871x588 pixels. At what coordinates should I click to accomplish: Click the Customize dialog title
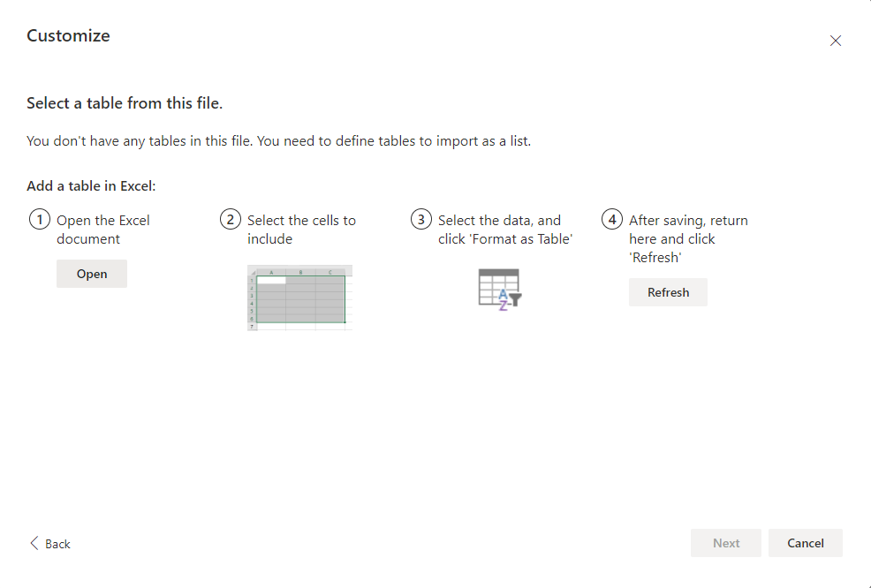point(68,35)
